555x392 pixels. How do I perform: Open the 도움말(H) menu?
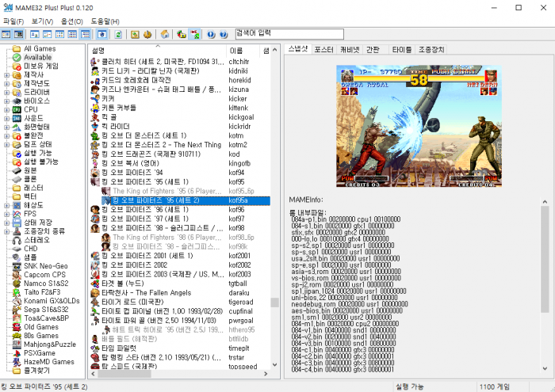[x=105, y=21]
